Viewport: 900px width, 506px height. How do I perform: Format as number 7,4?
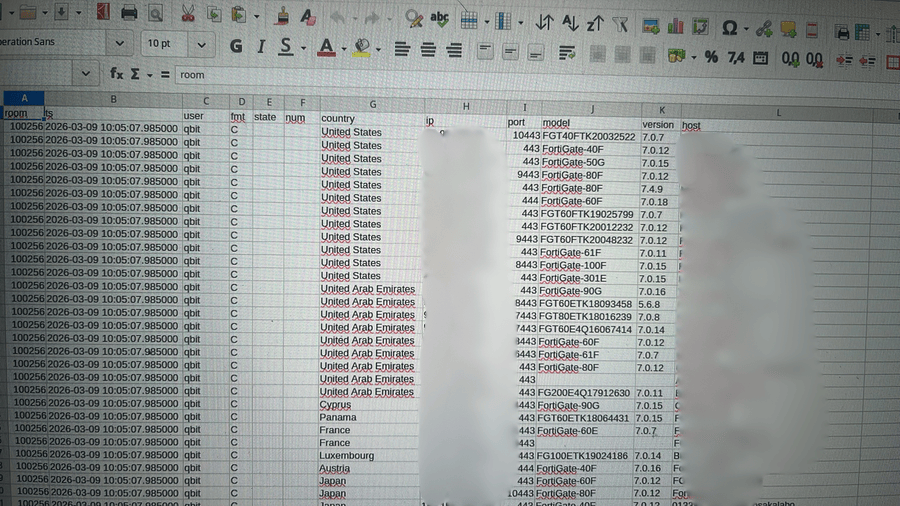(x=736, y=57)
